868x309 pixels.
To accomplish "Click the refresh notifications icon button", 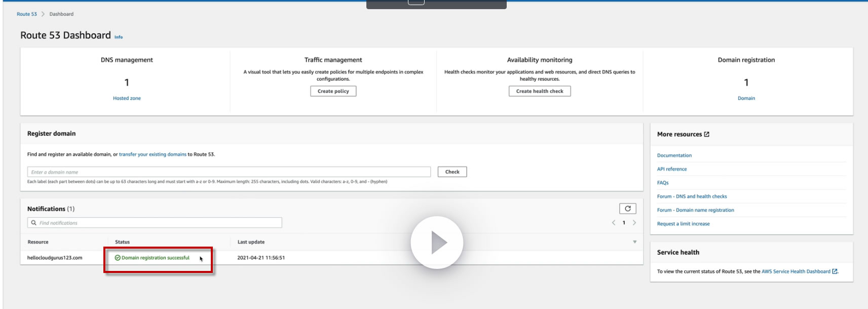I will [627, 209].
